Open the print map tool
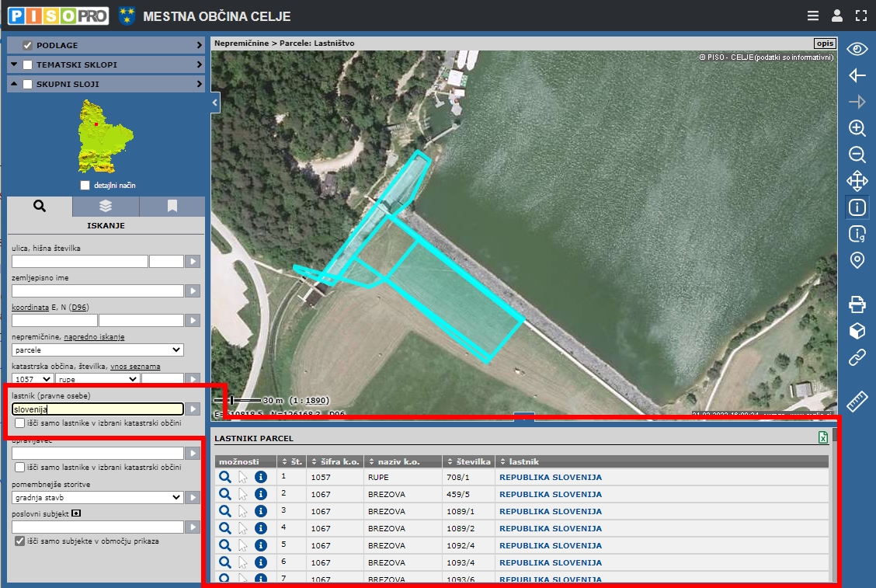Image resolution: width=876 pixels, height=588 pixels. pos(857,304)
